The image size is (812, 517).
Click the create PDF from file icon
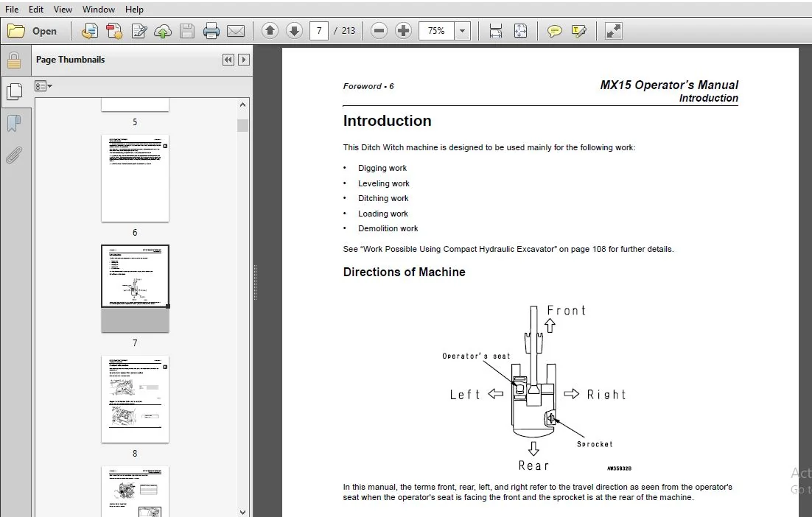tap(90, 31)
